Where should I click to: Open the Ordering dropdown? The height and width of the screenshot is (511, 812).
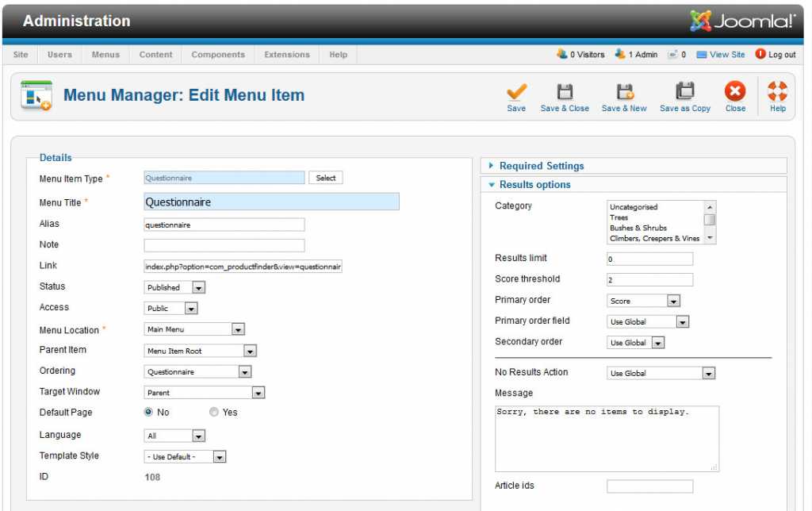click(x=197, y=371)
